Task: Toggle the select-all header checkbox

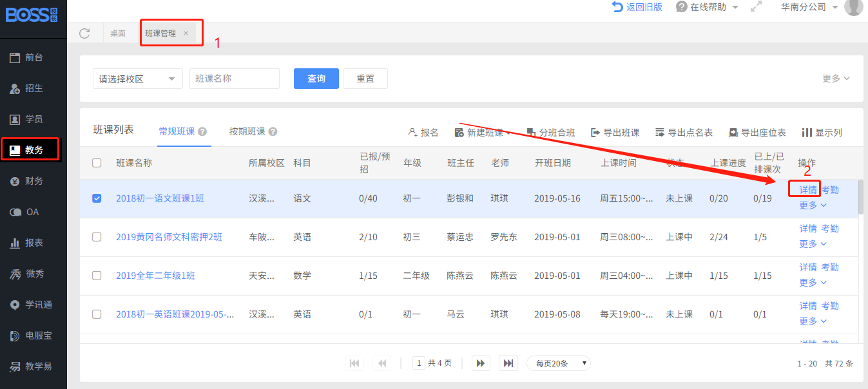Action: click(x=97, y=163)
